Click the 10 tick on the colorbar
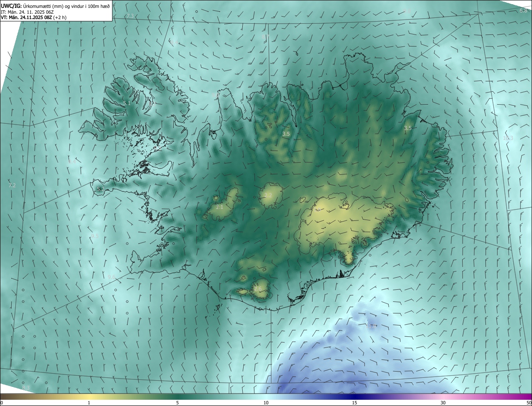 (x=266, y=403)
